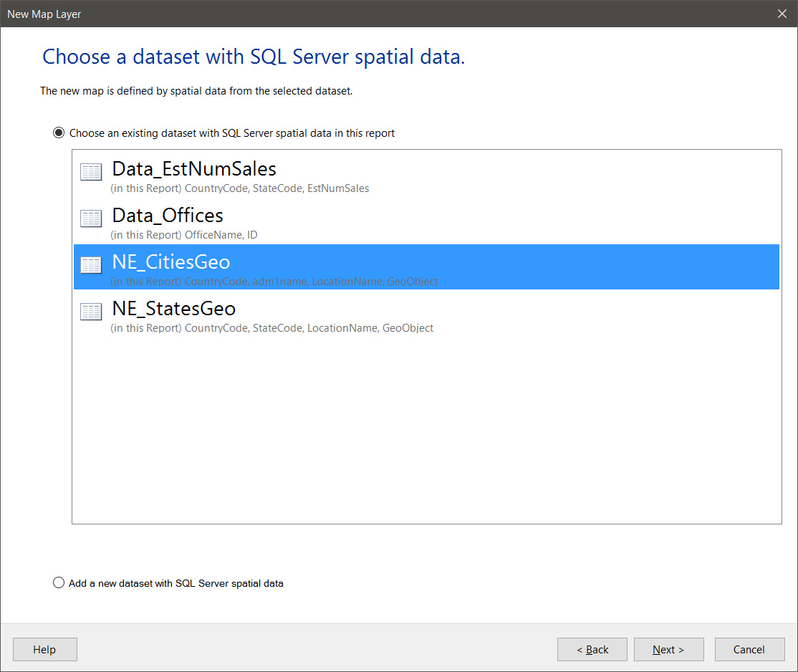Select the NE_StatesGeo dataset name
The width and height of the screenshot is (798, 672).
174,309
